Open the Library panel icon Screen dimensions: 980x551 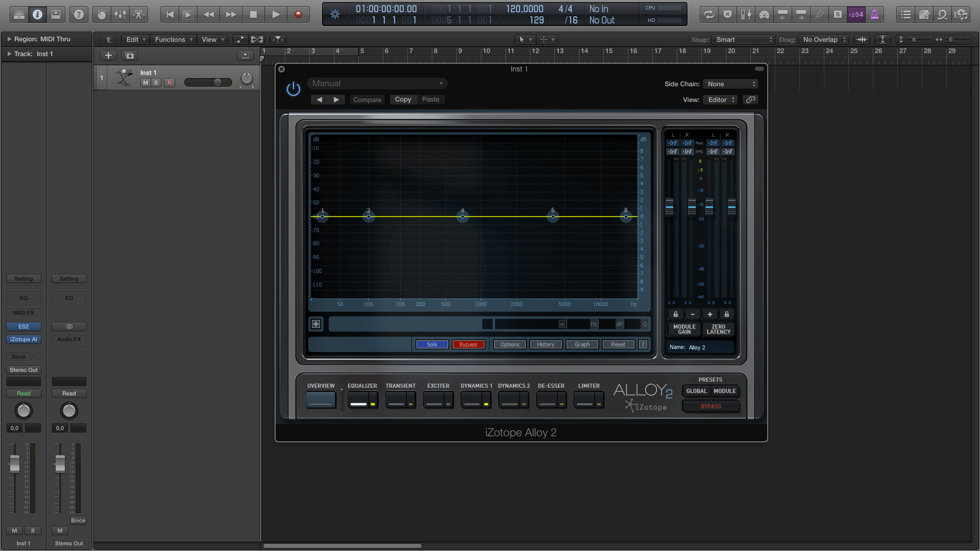(19, 15)
